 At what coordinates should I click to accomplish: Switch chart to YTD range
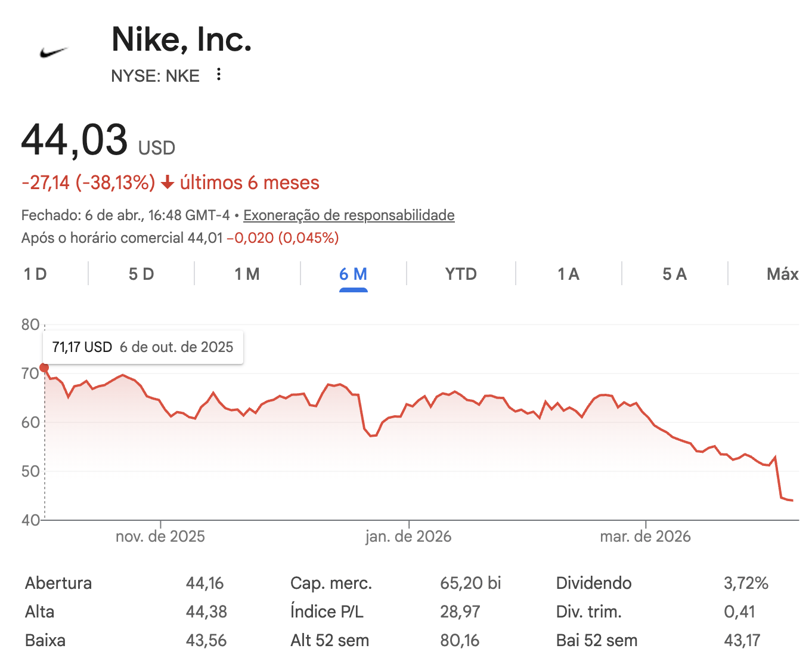tap(461, 274)
